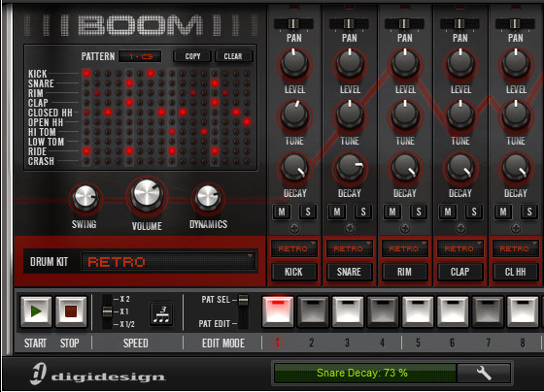This screenshot has height=392, width=544.
Task: Click the Clap channel Level knob
Action: pos(460,63)
